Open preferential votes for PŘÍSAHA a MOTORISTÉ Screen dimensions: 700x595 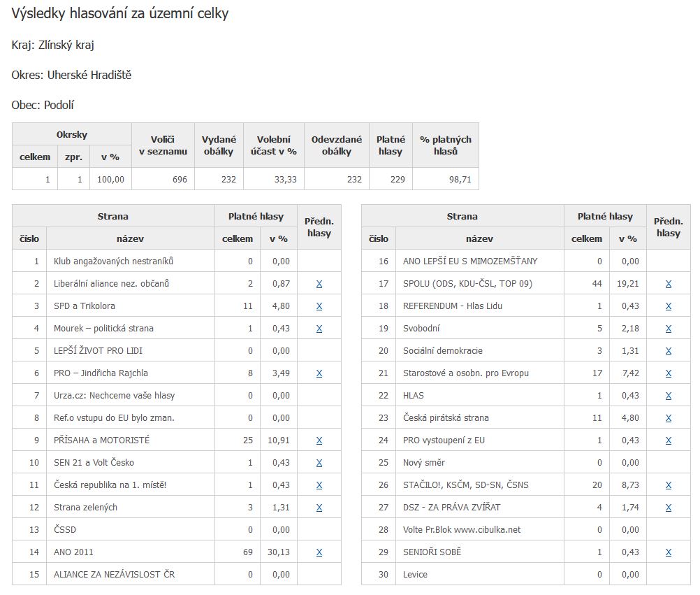(319, 440)
